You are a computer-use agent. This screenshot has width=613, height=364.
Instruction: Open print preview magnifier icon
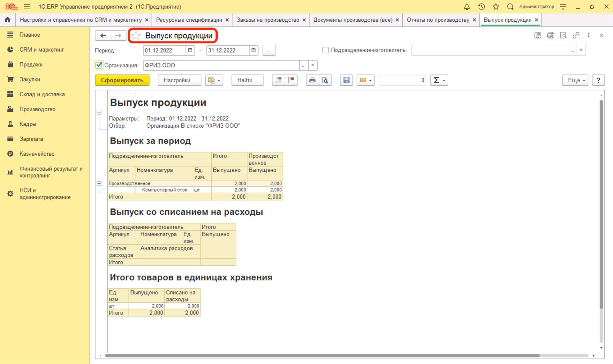point(325,80)
